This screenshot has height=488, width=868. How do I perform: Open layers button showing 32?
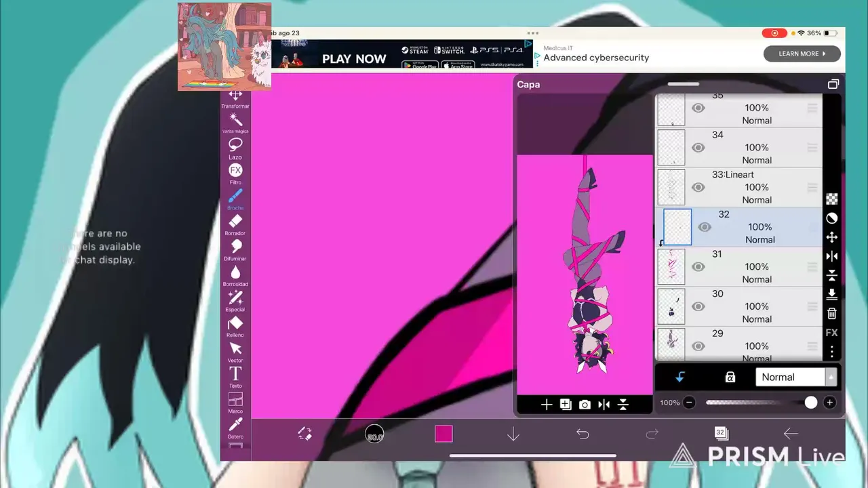click(722, 433)
